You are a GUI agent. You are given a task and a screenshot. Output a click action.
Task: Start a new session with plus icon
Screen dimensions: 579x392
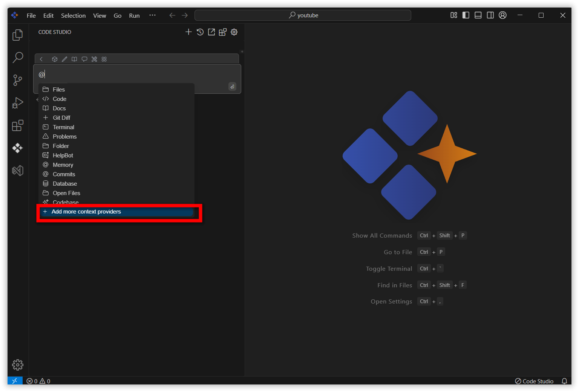(x=188, y=32)
